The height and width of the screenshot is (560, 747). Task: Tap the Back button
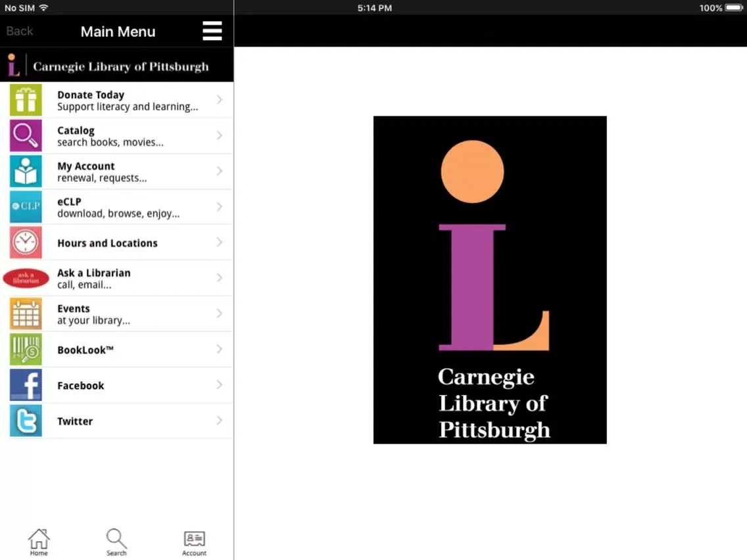20,31
